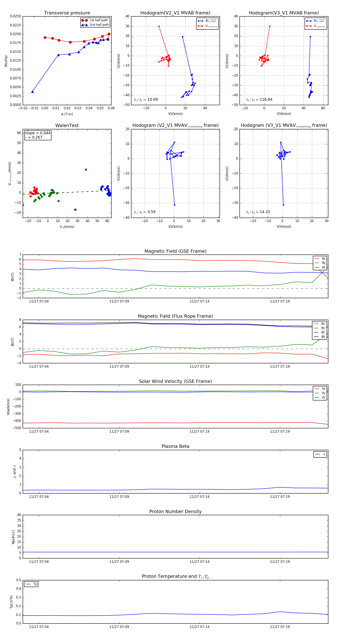
Task: Click the "Magnetic Field (GSE Frame)" title
Action: tap(175, 251)
